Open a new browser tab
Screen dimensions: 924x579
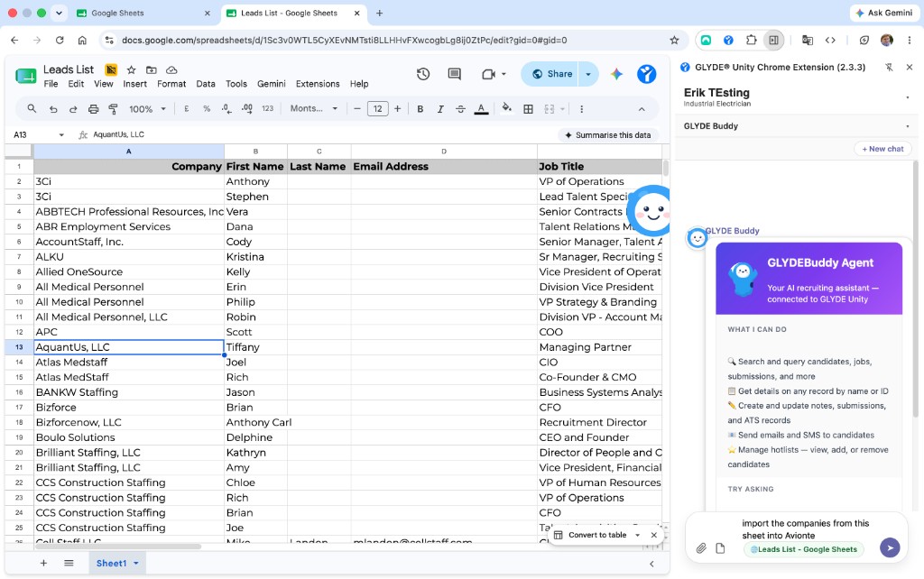[380, 13]
